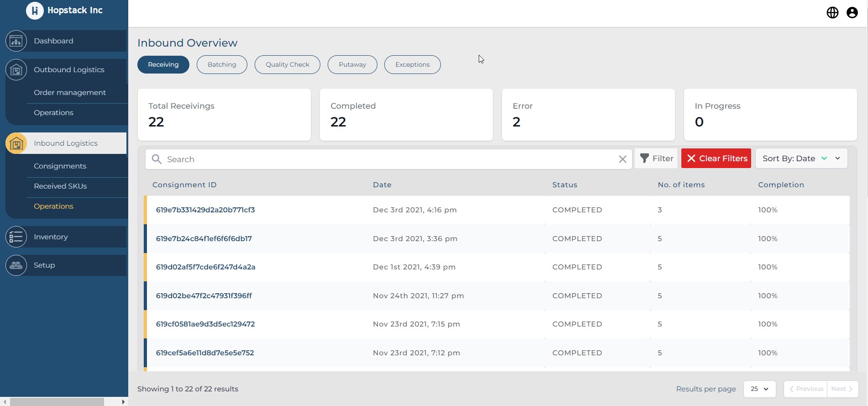868x406 pixels.
Task: Switch to the Putaway tab
Action: (x=352, y=65)
